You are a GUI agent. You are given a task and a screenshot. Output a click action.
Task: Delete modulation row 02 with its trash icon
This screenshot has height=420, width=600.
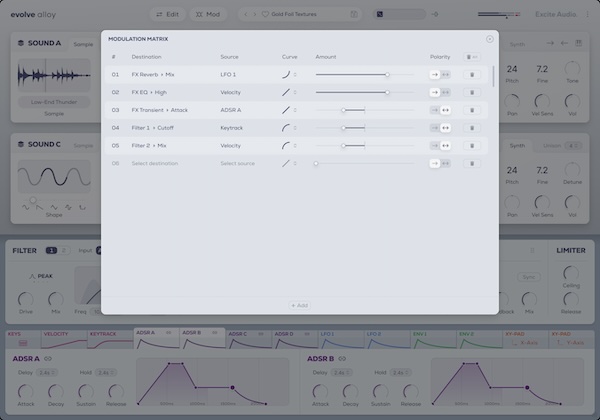472,92
